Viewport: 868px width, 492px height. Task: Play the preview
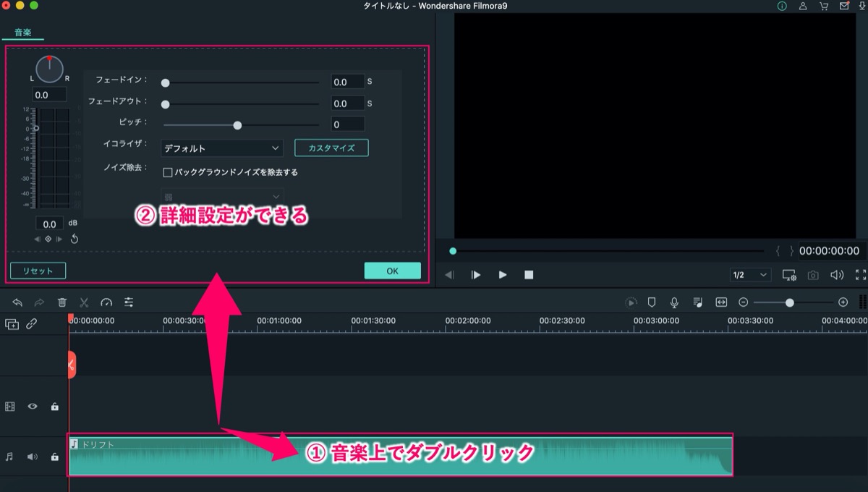coord(503,275)
